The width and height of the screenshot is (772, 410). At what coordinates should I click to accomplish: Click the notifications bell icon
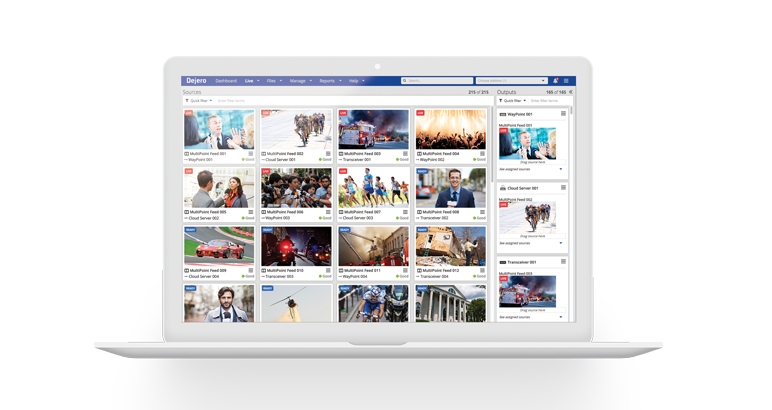555,80
